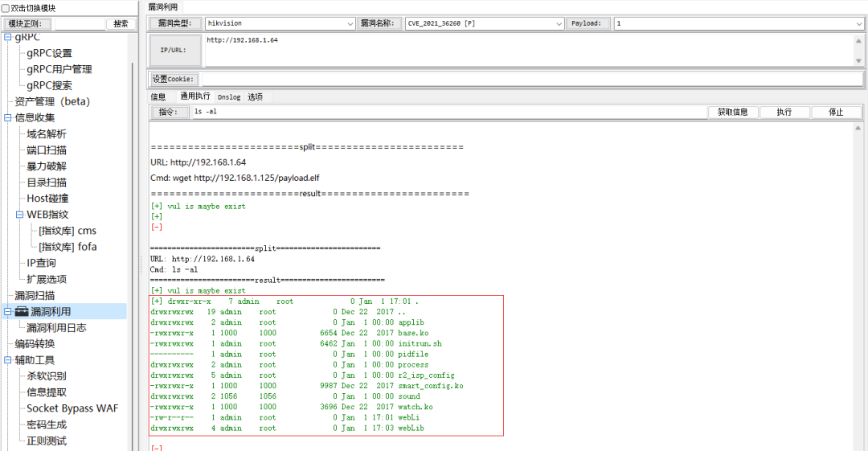Select 杀软识别 tree item
Screen dimensions: 868x451
click(x=47, y=376)
